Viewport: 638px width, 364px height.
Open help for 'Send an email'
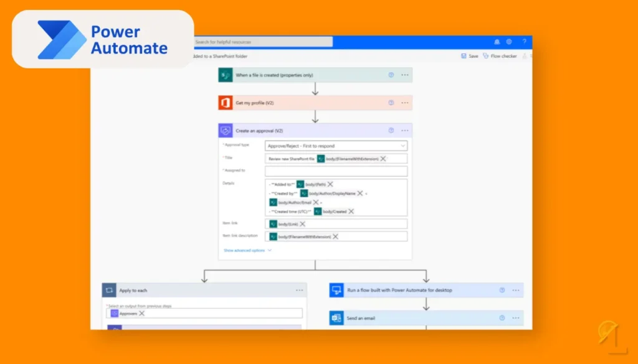pos(502,318)
